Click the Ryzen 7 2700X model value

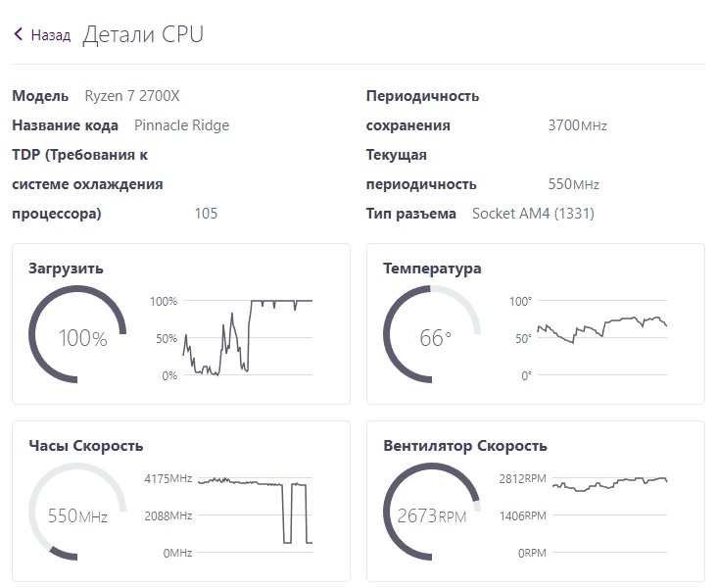point(132,96)
